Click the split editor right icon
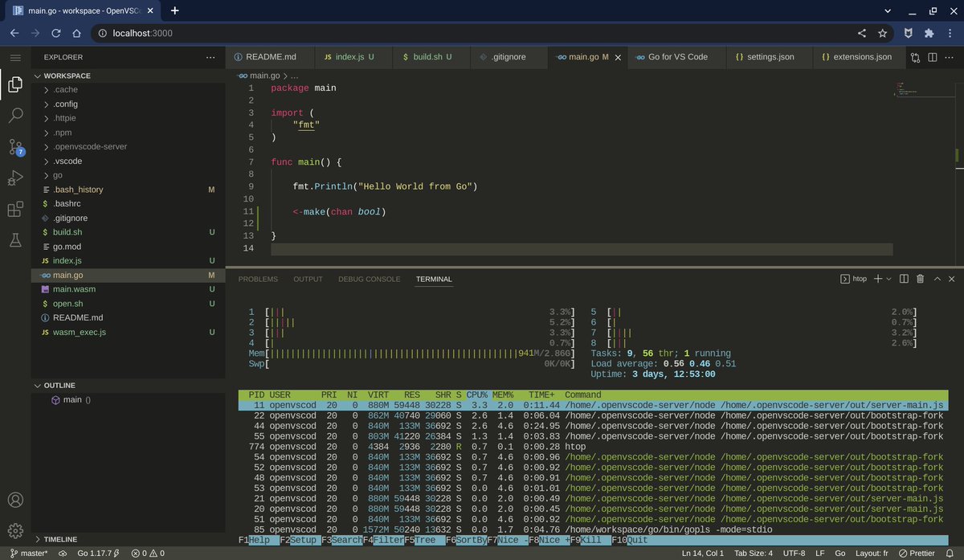 point(933,57)
